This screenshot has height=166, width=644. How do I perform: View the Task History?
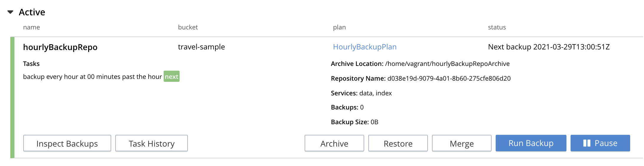click(x=151, y=143)
